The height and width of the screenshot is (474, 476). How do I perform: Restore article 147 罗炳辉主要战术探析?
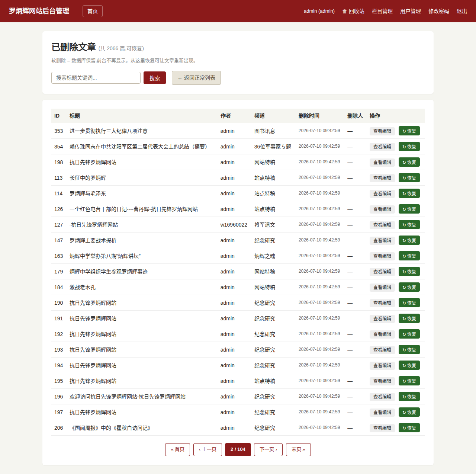tap(409, 240)
